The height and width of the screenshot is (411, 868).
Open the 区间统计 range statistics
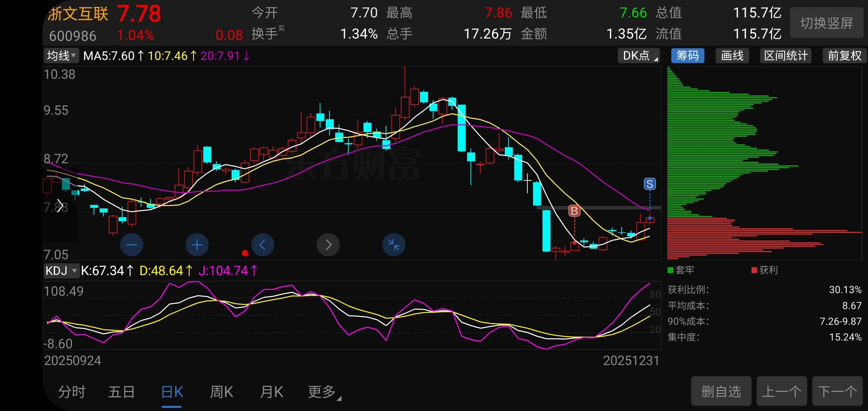click(785, 56)
